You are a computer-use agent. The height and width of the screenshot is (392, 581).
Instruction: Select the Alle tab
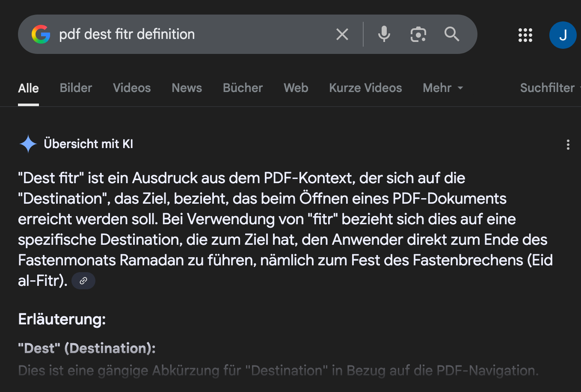[x=28, y=88]
